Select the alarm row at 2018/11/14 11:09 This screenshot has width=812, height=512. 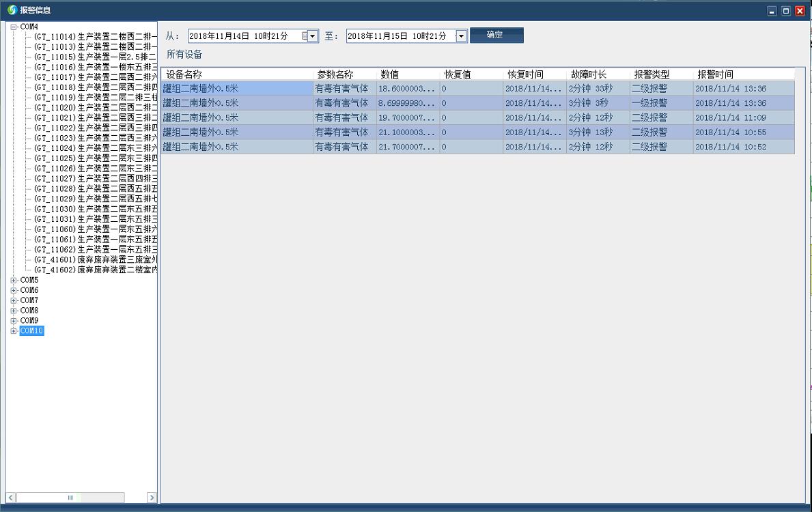point(478,117)
